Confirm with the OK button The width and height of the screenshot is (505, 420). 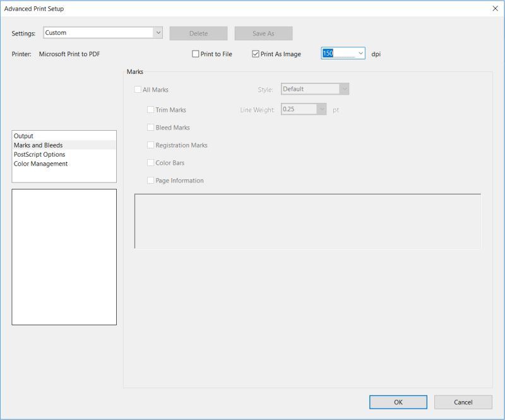coord(398,402)
